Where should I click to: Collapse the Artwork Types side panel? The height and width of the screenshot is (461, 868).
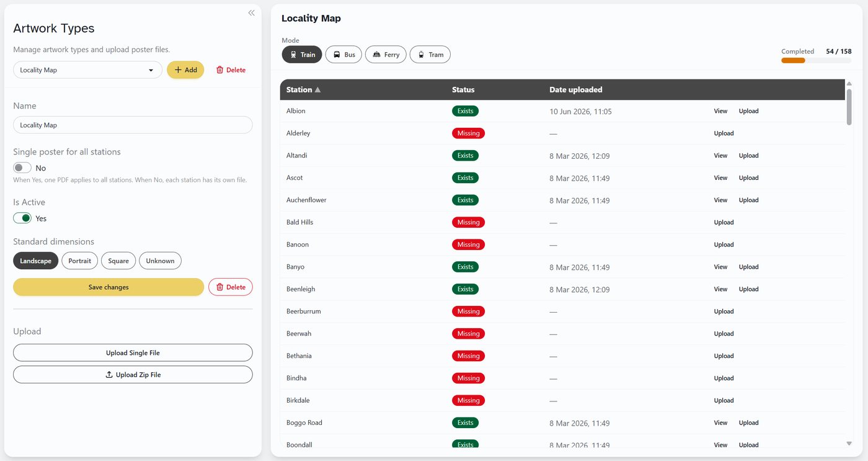click(x=251, y=13)
